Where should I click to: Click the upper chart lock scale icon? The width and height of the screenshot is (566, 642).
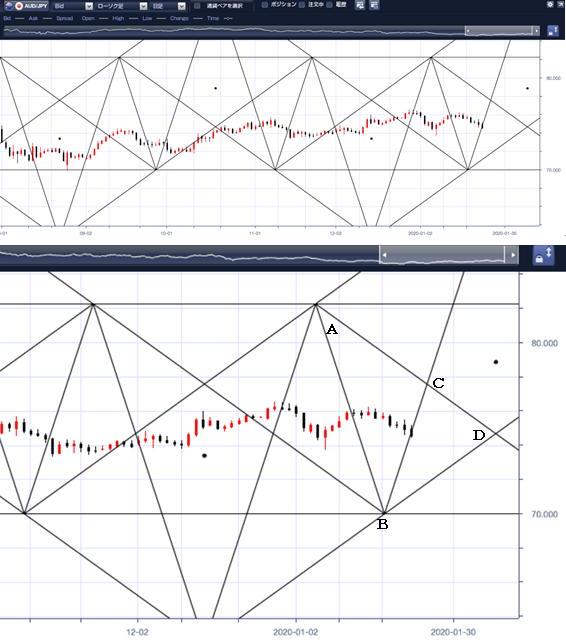553,31
